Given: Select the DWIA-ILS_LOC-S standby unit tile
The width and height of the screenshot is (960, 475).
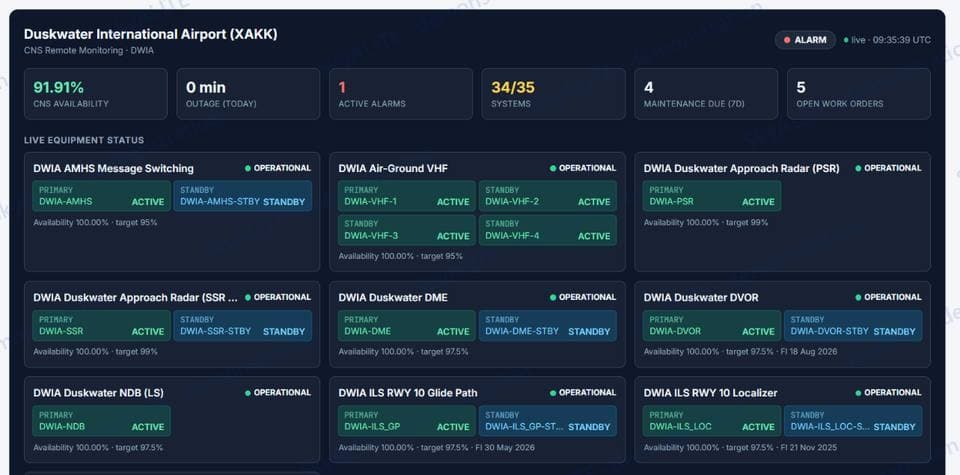Looking at the screenshot, I should (x=853, y=421).
